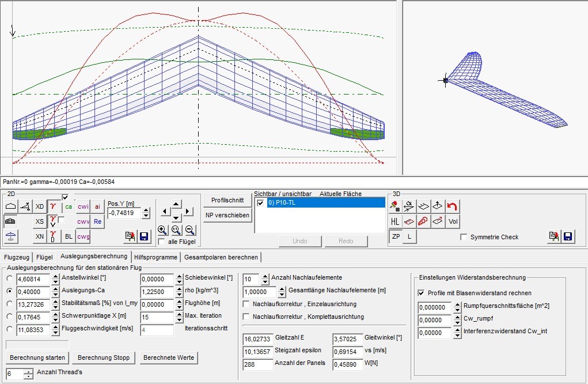Activate the Vol tool in the 3D panel
The width and height of the screenshot is (588, 384).
(453, 221)
